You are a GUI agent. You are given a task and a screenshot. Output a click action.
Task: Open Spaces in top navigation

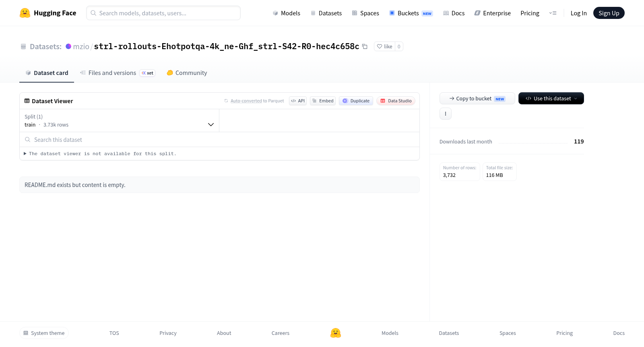pos(365,13)
